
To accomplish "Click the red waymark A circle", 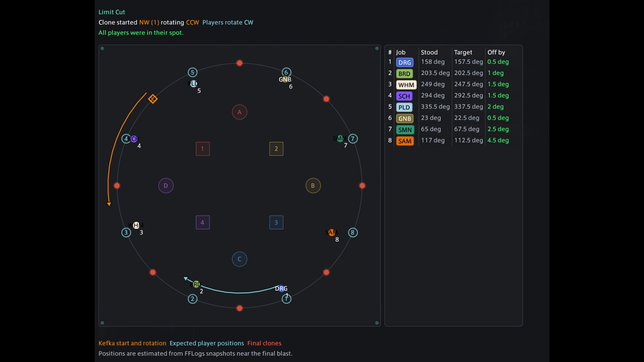I will (239, 112).
